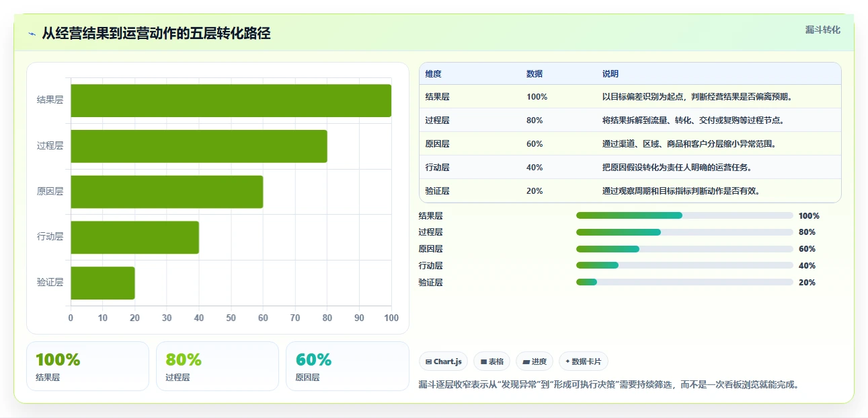Click the 过程层 cell in the table
The width and height of the screenshot is (868, 418).
pos(437,120)
